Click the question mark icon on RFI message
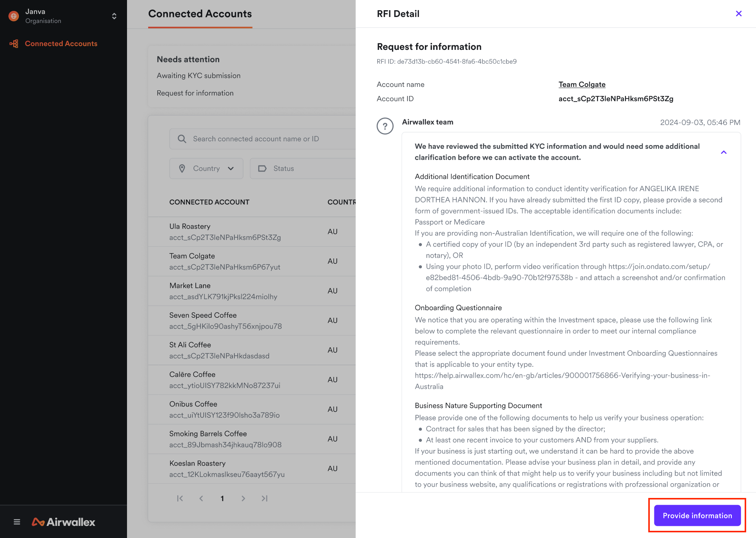The height and width of the screenshot is (538, 756). click(385, 125)
